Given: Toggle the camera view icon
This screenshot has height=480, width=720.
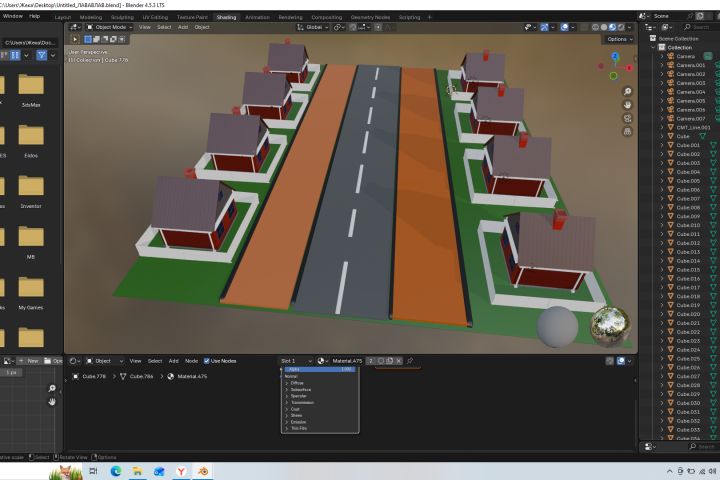Looking at the screenshot, I should pyautogui.click(x=627, y=118).
